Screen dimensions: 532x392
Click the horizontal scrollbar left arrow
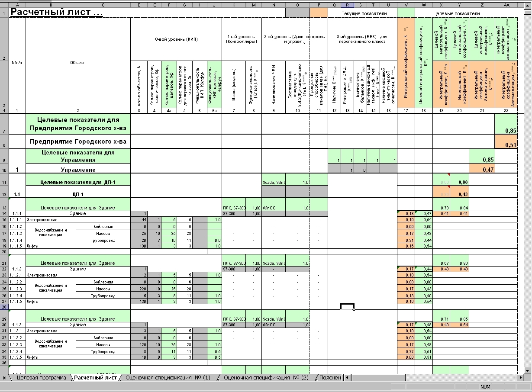pyautogui.click(x=348, y=378)
